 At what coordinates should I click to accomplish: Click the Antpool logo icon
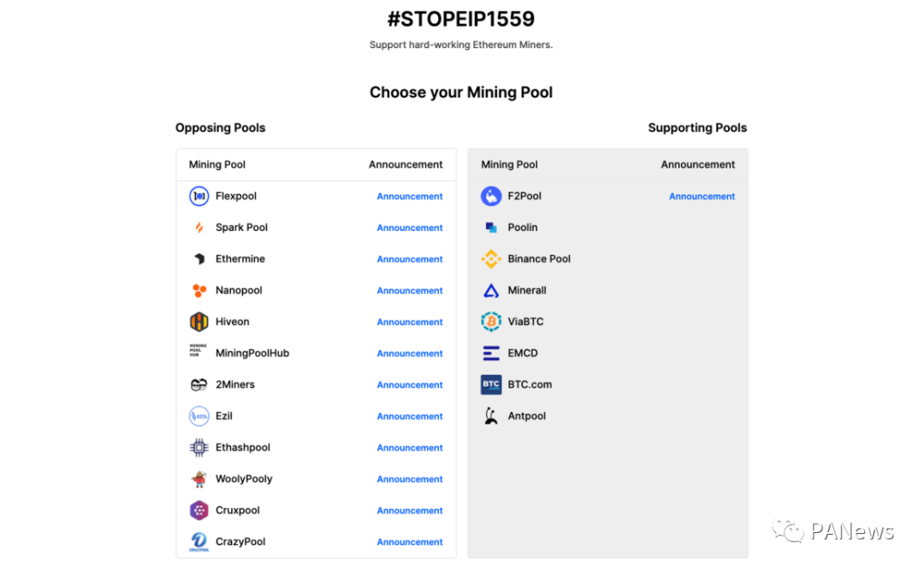491,416
